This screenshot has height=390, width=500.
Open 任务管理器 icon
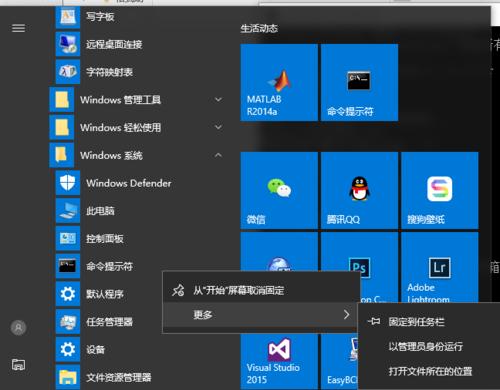tap(68, 321)
